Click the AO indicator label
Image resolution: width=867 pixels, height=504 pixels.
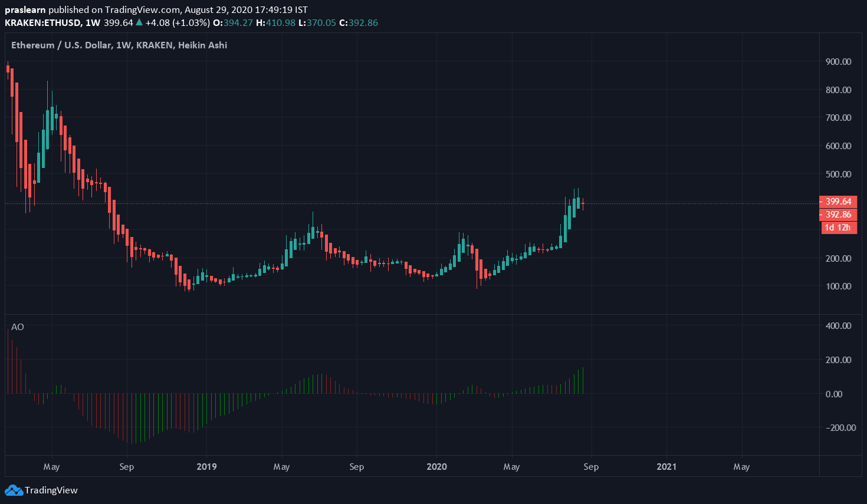pyautogui.click(x=18, y=327)
